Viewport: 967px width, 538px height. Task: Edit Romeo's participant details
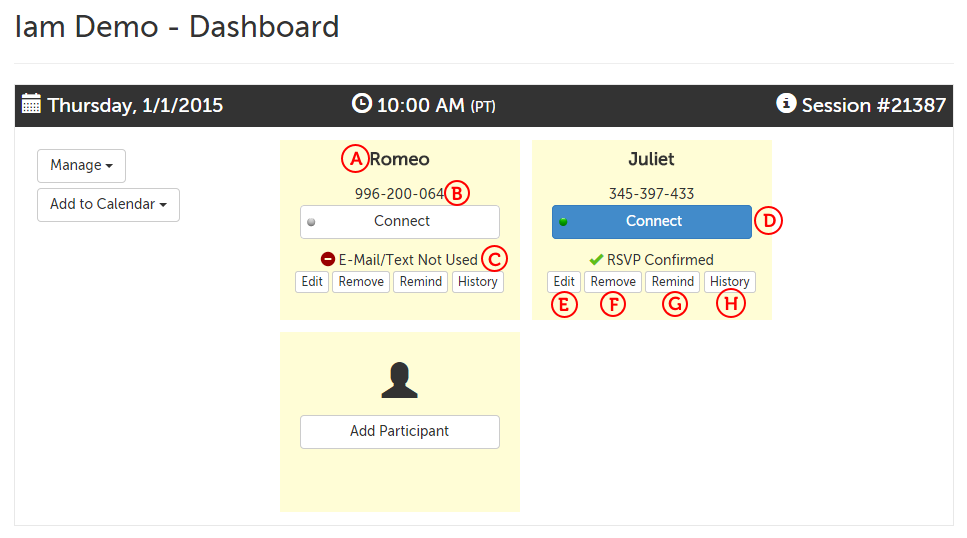[312, 282]
